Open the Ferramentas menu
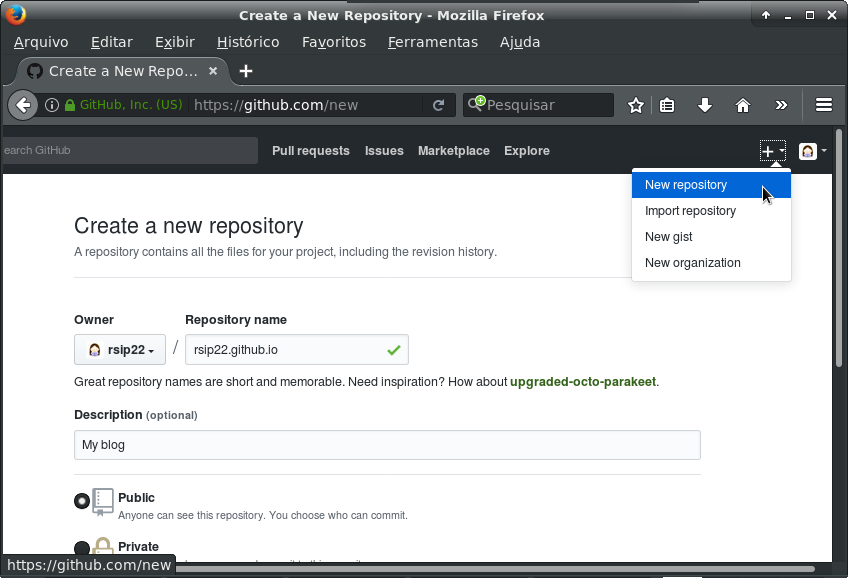The width and height of the screenshot is (848, 578). (x=433, y=42)
